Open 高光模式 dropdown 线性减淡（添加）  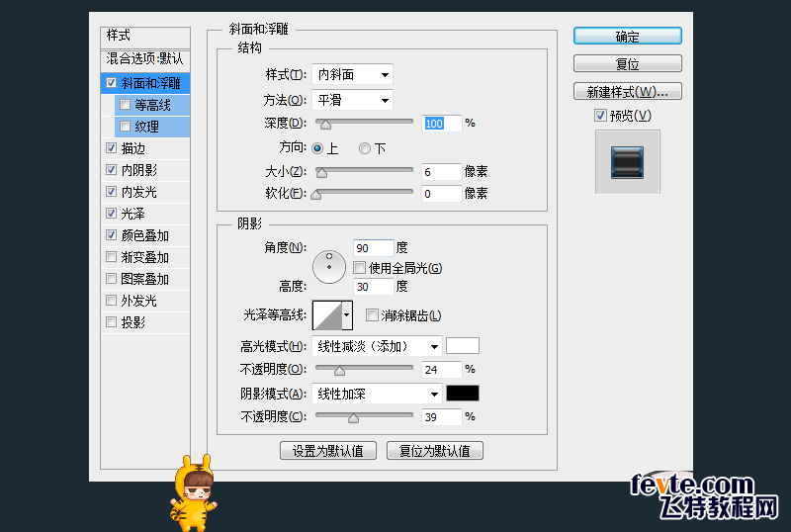(x=377, y=346)
